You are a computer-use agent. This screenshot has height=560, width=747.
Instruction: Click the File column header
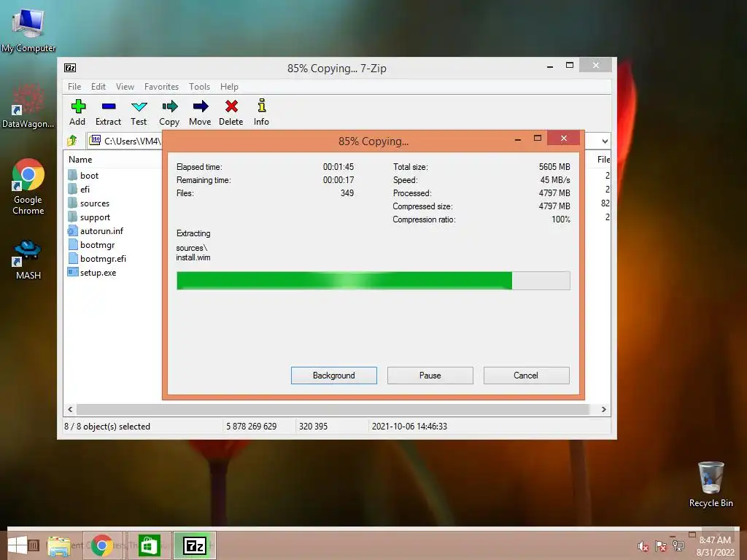[603, 160]
